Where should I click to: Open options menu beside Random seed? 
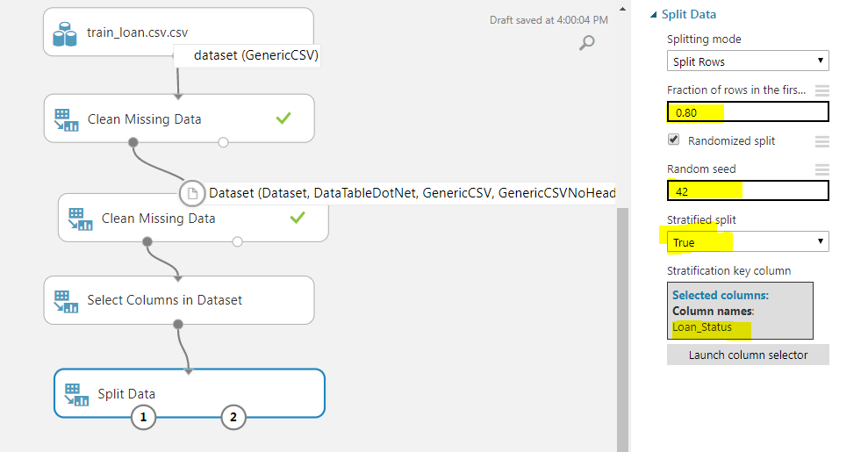click(821, 169)
